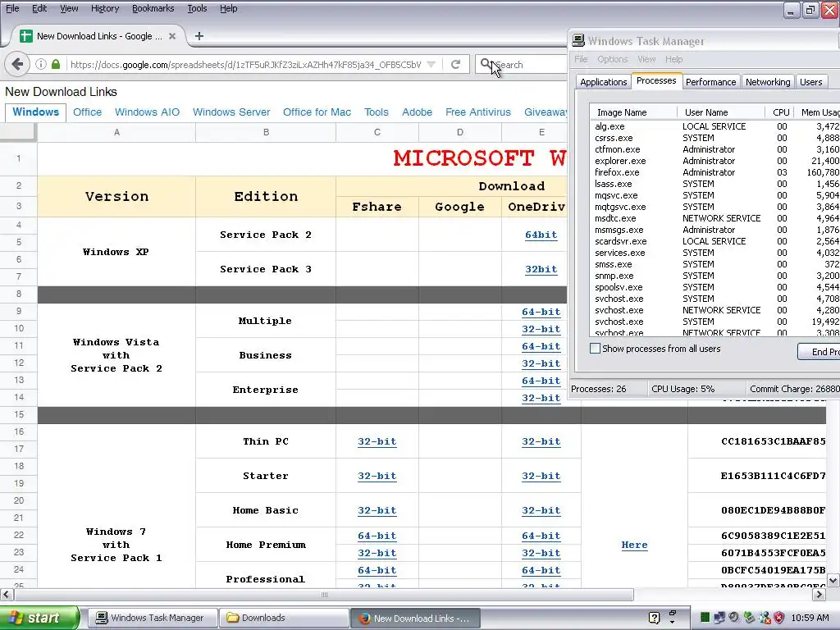Open Firefox History menu
840x630 pixels.
[105, 8]
